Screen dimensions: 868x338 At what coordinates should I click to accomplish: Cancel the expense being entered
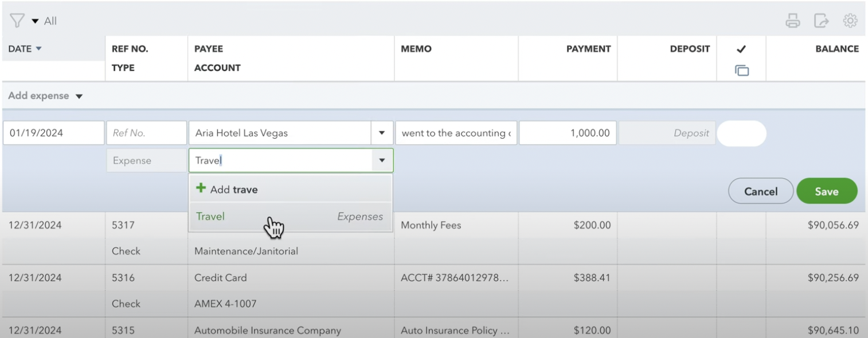coord(760,191)
